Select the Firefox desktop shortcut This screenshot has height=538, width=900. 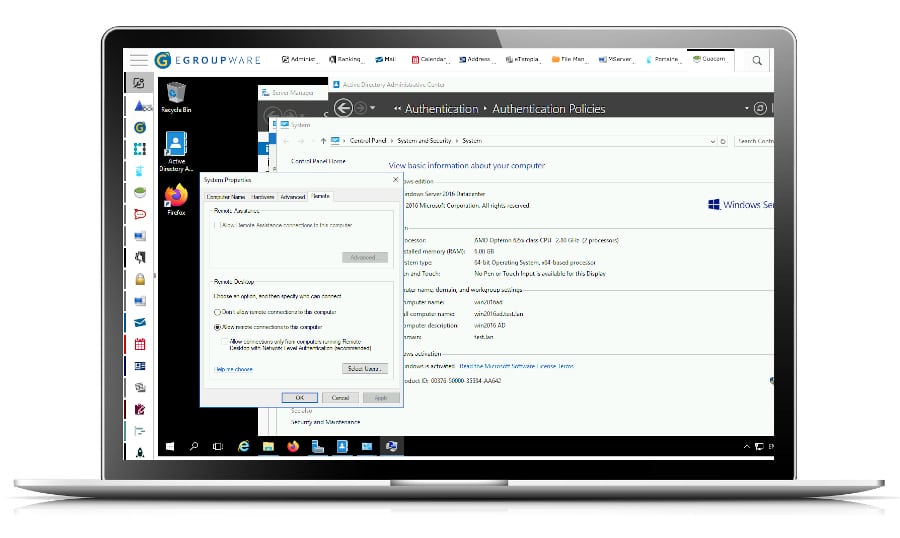176,200
